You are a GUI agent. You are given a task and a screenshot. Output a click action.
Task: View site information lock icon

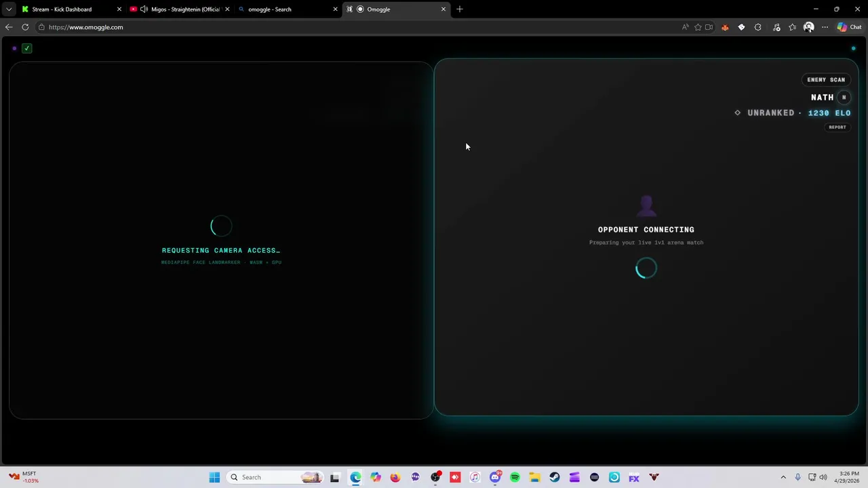click(x=41, y=27)
